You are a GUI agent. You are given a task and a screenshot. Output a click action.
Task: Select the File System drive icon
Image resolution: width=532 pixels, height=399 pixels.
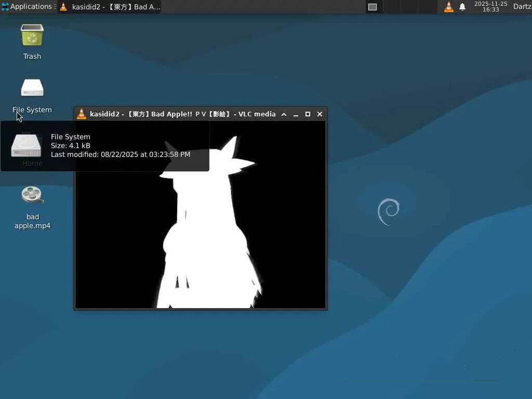pyautogui.click(x=32, y=88)
